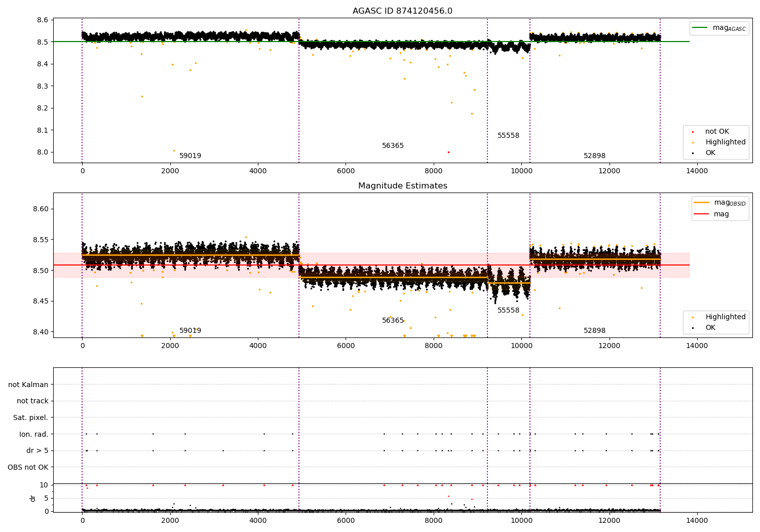Click the "OBS not OK" row label
The image size is (760, 532).
coord(28,467)
